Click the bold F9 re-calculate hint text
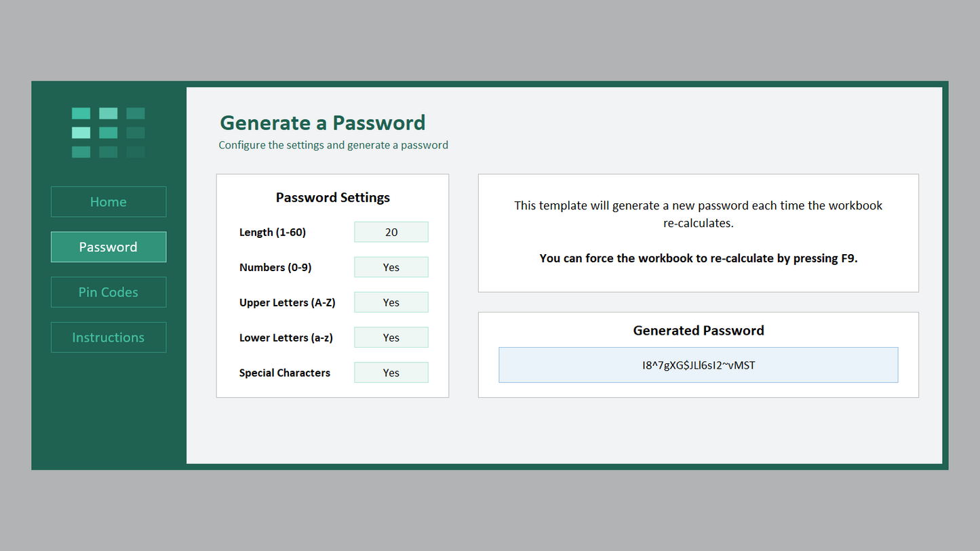This screenshot has height=551, width=980. (699, 258)
